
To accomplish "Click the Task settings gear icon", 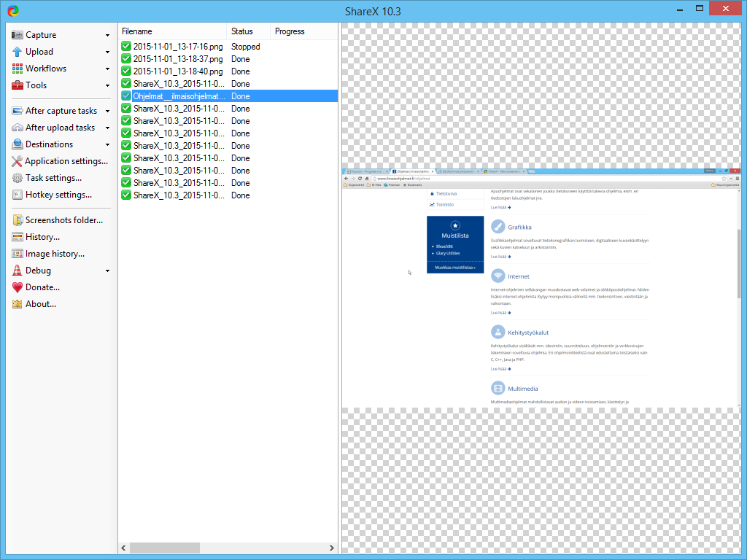I will click(x=18, y=178).
